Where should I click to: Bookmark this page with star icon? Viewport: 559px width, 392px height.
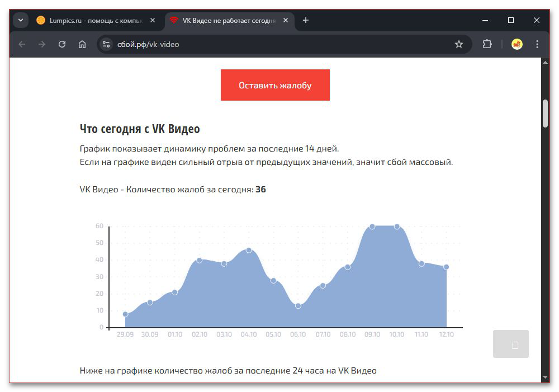459,44
